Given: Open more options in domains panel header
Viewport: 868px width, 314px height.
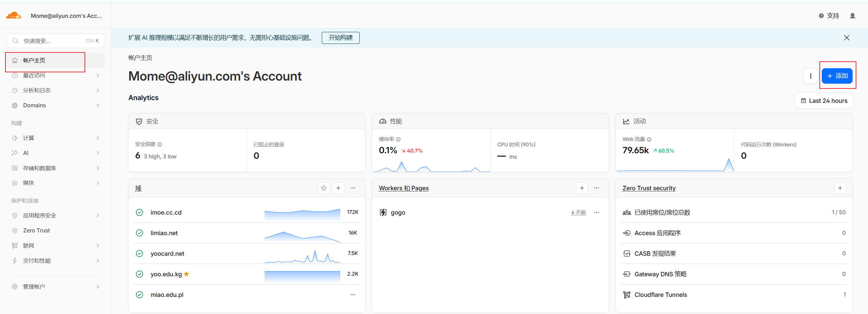Looking at the screenshot, I should click(x=353, y=188).
